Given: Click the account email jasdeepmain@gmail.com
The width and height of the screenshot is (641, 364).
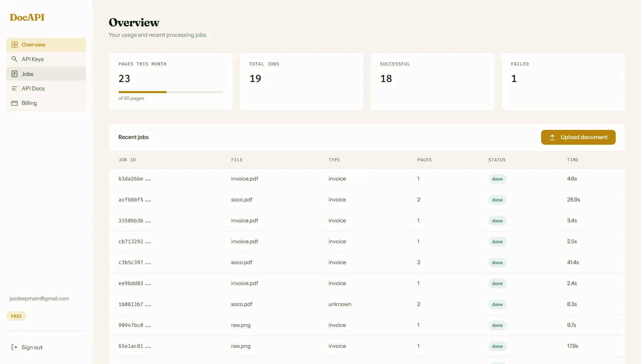Looking at the screenshot, I should [x=39, y=299].
